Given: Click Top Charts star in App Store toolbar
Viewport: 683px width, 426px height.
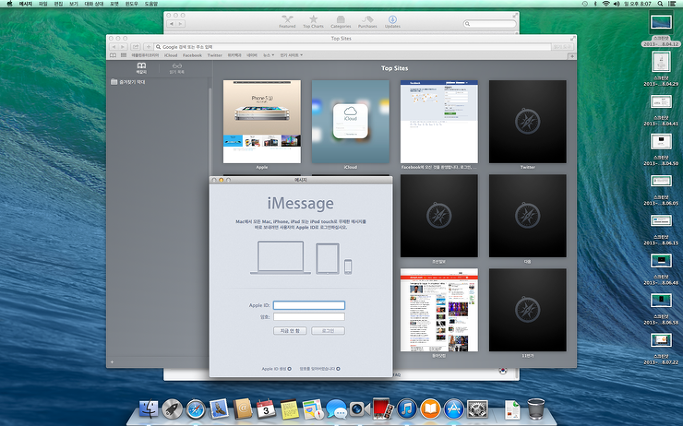Looking at the screenshot, I should tap(313, 22).
